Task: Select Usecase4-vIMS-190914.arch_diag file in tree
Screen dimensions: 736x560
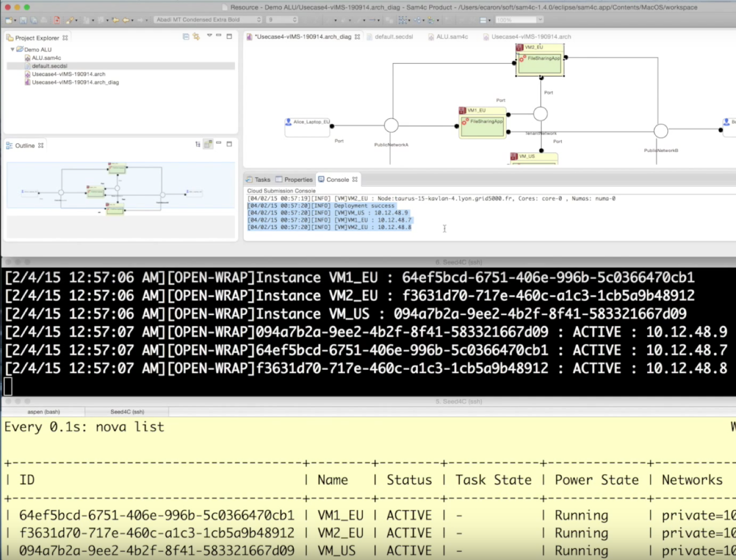Action: click(75, 82)
